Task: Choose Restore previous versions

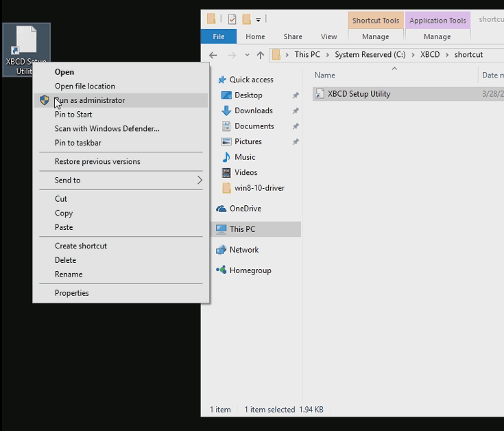Action: click(121, 161)
